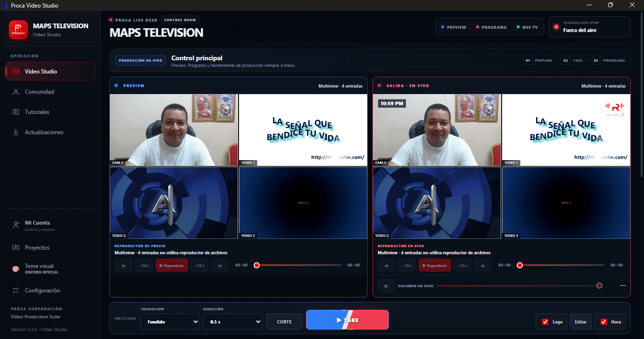
Task: Click the Tema visual palette icon
Action: coord(16,268)
